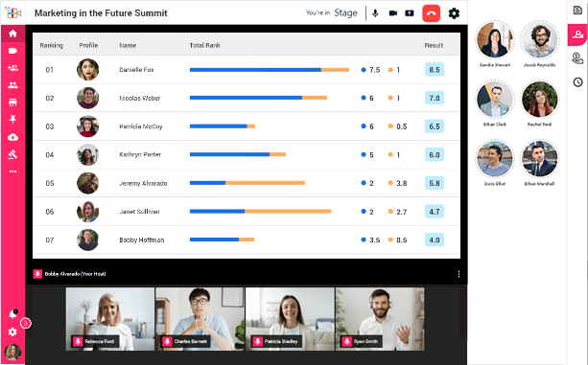Show more sidebar items via ellipsis

pos(12,171)
